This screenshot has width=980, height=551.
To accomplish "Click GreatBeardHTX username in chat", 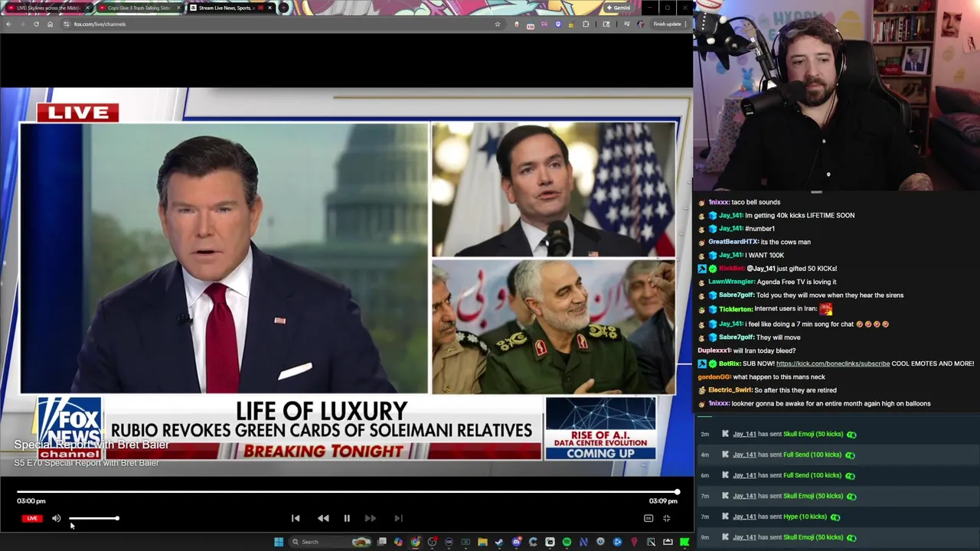I will tap(733, 242).
